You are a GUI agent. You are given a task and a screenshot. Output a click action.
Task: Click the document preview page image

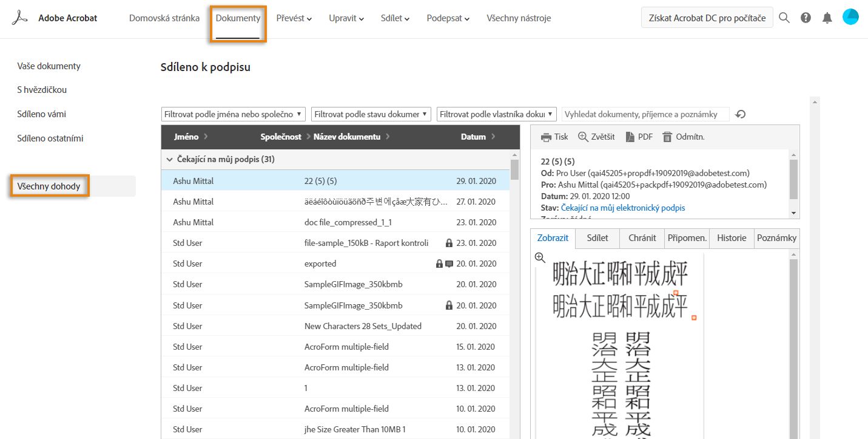(621, 346)
